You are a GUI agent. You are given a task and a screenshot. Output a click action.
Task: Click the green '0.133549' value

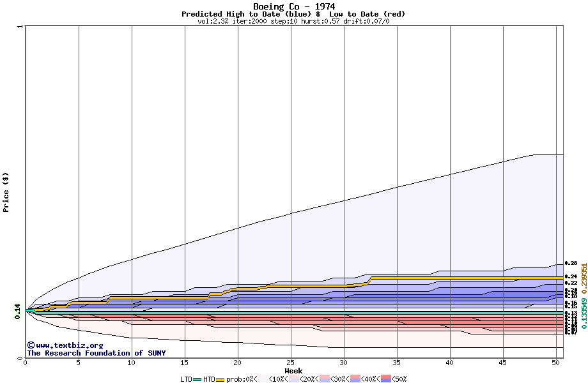pyautogui.click(x=584, y=313)
